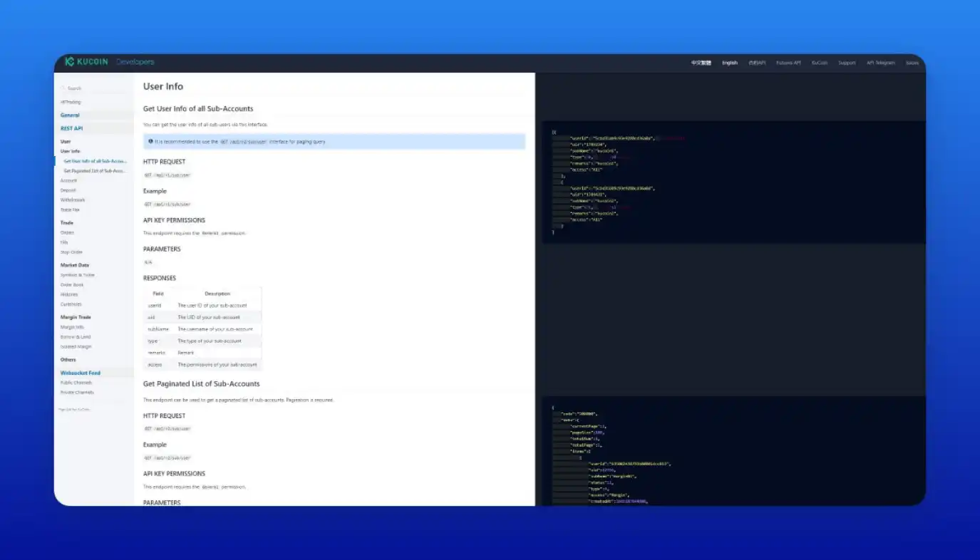
Task: Open API Telegram link in header
Action: point(880,63)
